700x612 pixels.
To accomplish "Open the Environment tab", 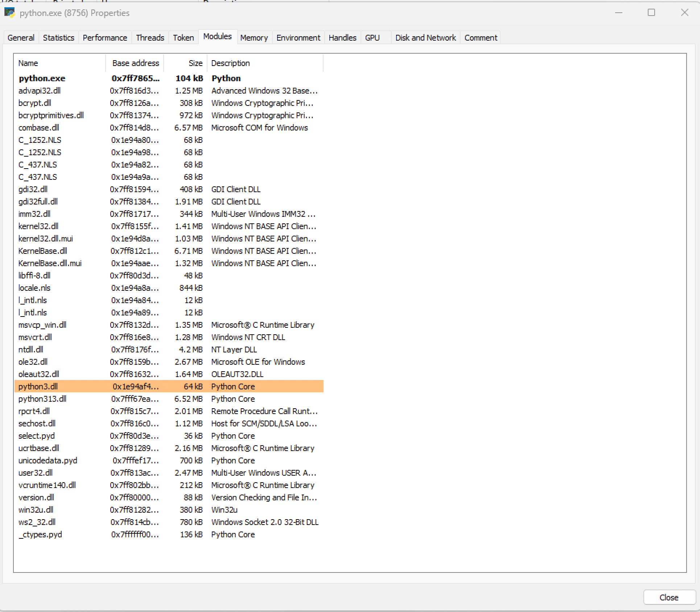I will point(298,38).
